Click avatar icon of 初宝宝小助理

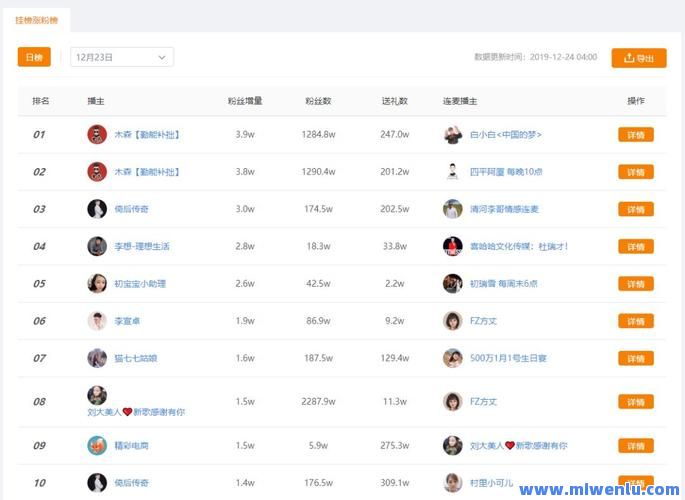click(x=97, y=283)
